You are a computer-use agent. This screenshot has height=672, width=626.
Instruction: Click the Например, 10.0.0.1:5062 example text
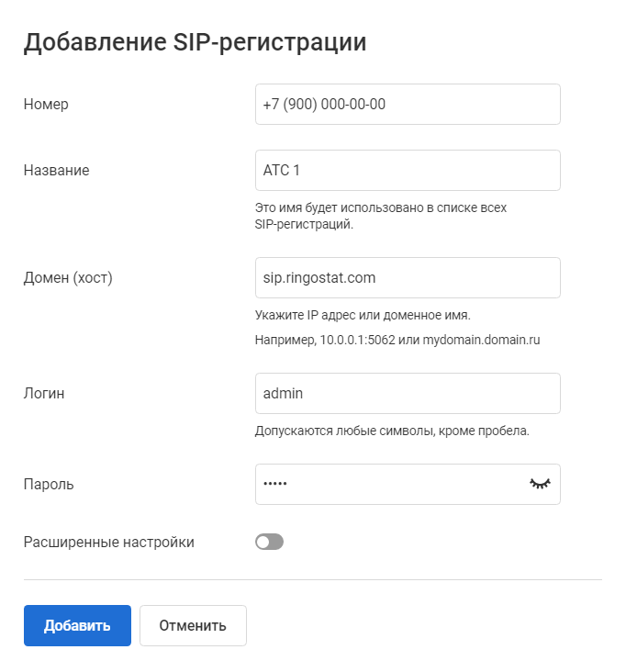click(397, 340)
